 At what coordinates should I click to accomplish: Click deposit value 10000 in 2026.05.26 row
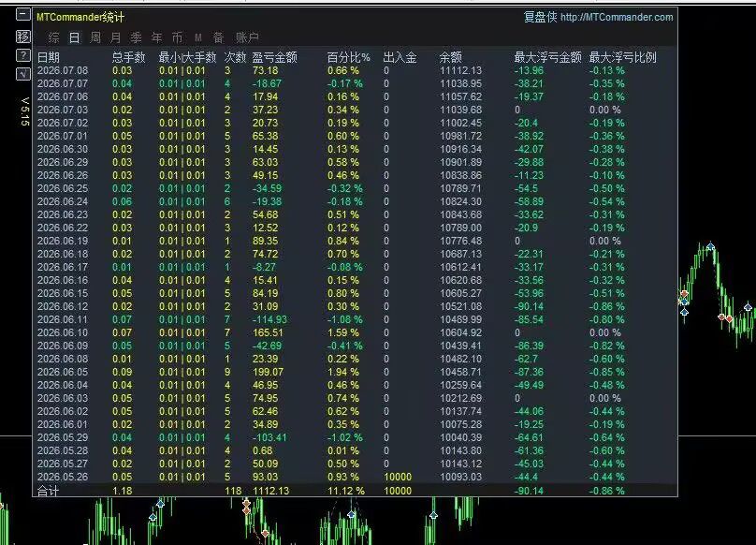tap(398, 477)
